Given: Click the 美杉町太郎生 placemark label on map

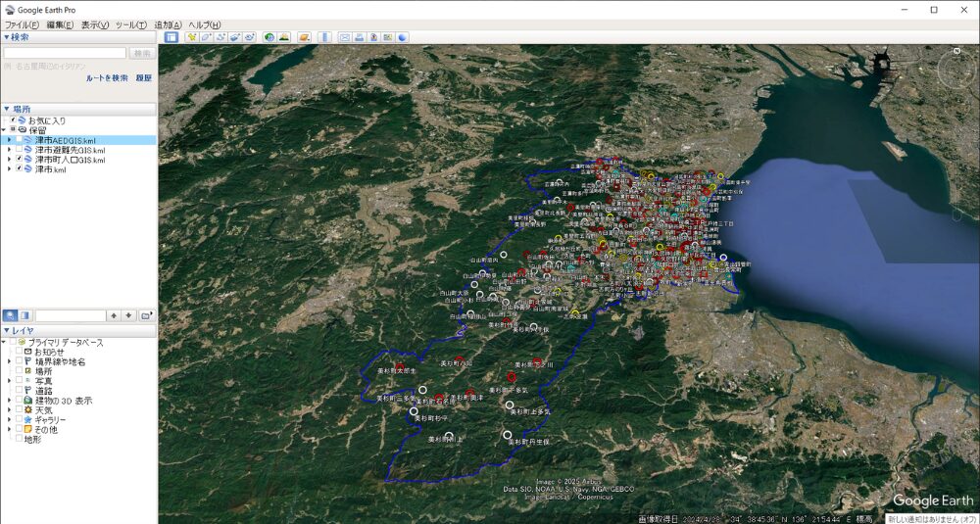Looking at the screenshot, I should tap(396, 371).
